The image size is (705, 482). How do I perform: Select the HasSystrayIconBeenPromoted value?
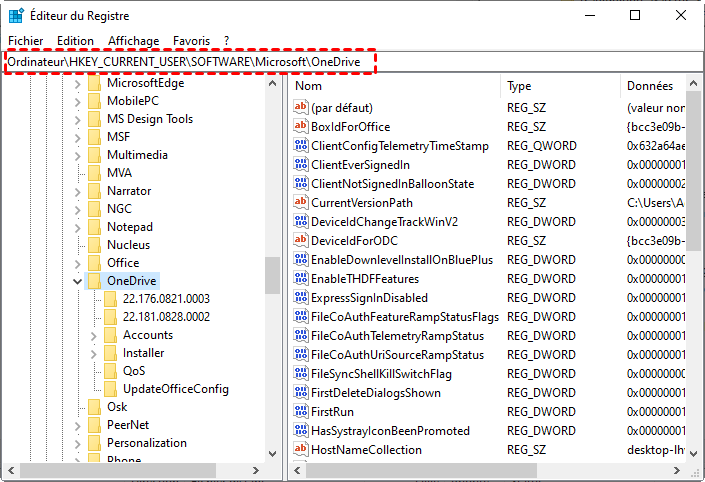point(390,431)
